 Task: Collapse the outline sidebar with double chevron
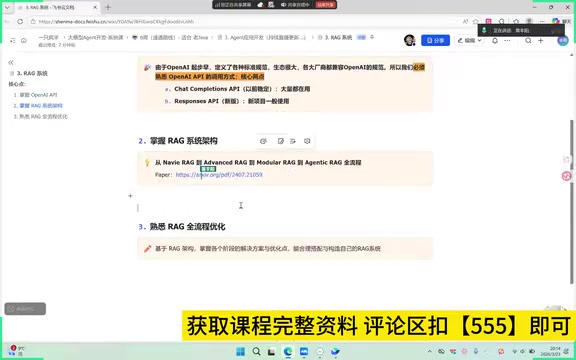point(11,62)
